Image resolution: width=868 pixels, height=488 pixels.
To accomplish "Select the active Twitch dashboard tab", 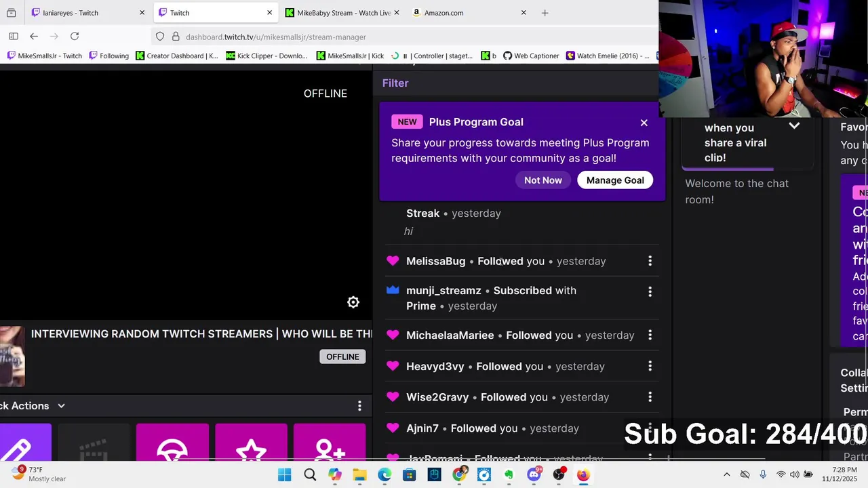I will click(215, 13).
